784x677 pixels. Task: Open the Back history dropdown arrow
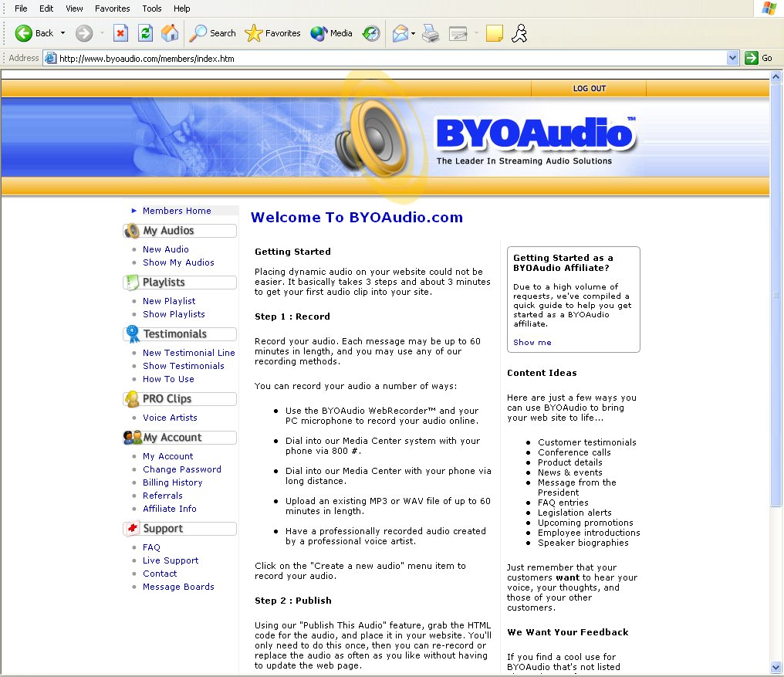[x=63, y=33]
